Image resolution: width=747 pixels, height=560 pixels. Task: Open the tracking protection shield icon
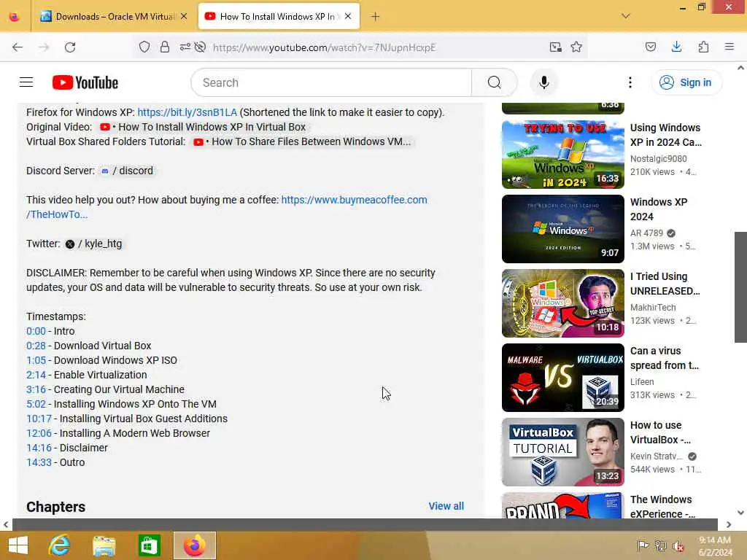[144, 47]
